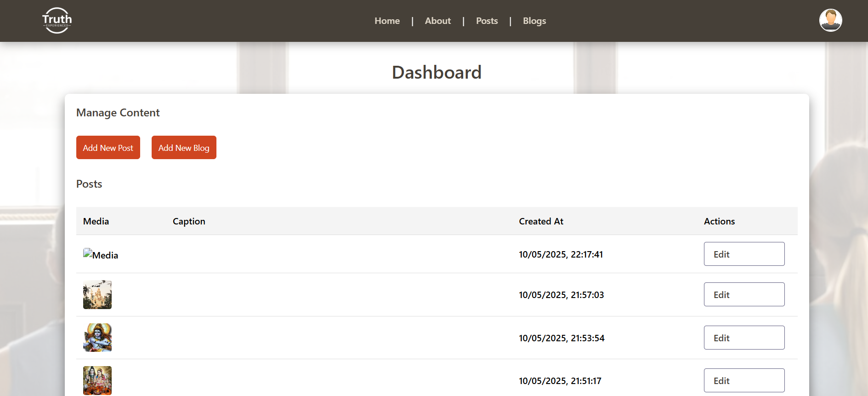Edit the post created at 21:53:54

(x=744, y=338)
